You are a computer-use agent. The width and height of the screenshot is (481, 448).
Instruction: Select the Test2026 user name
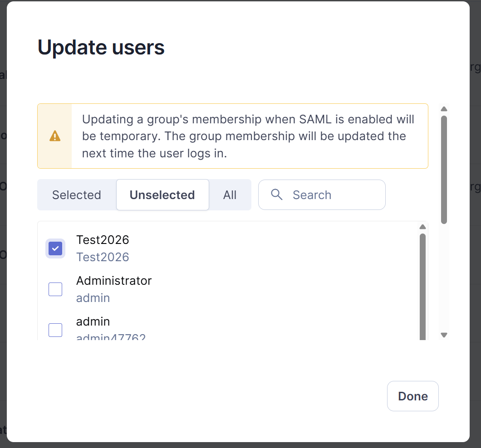tap(103, 240)
